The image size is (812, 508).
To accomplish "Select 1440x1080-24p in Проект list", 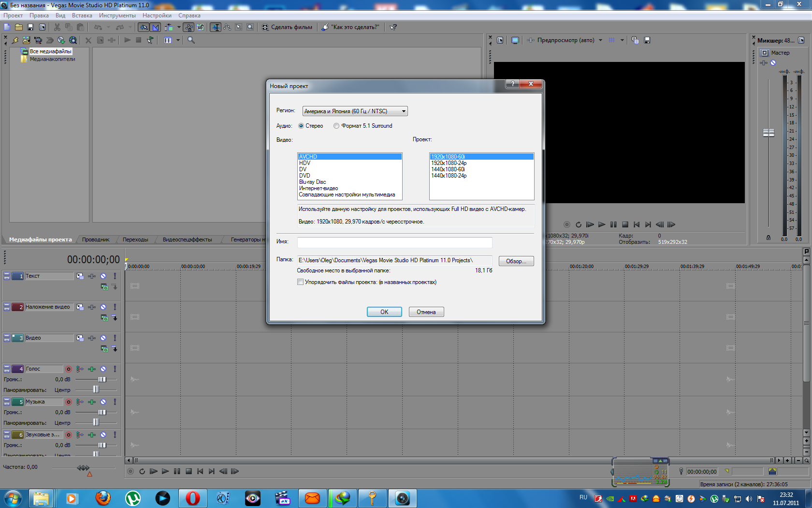I will (x=482, y=176).
